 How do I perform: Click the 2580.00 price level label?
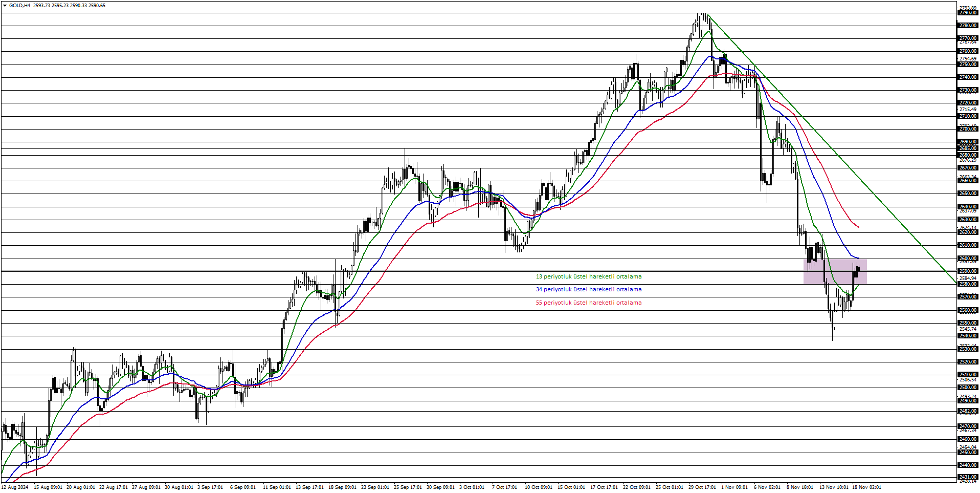[968, 284]
